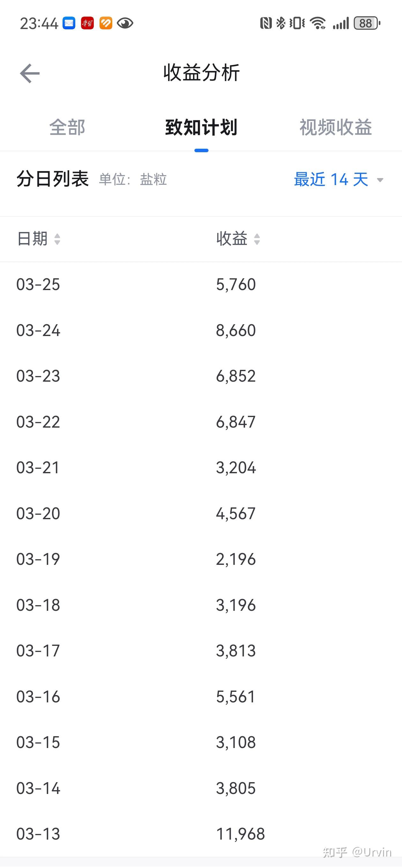The width and height of the screenshot is (402, 868).
Task: Tap the 分日列表 heading
Action: pos(53,179)
